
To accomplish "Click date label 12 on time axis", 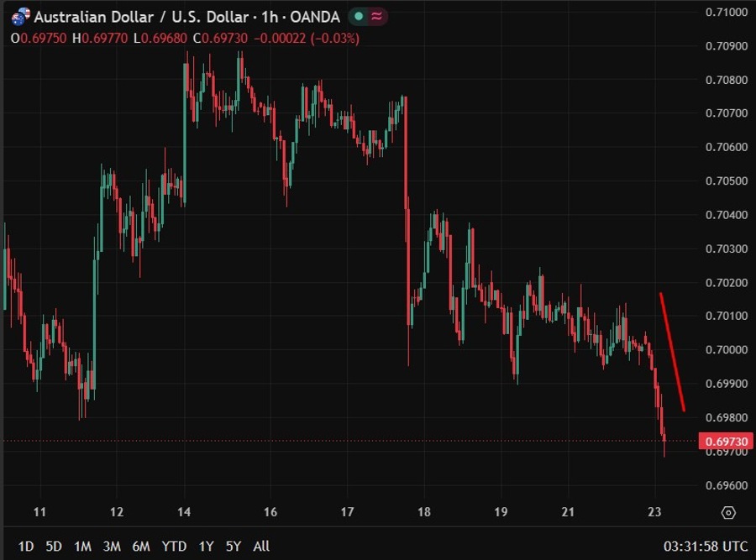I will point(117,512).
